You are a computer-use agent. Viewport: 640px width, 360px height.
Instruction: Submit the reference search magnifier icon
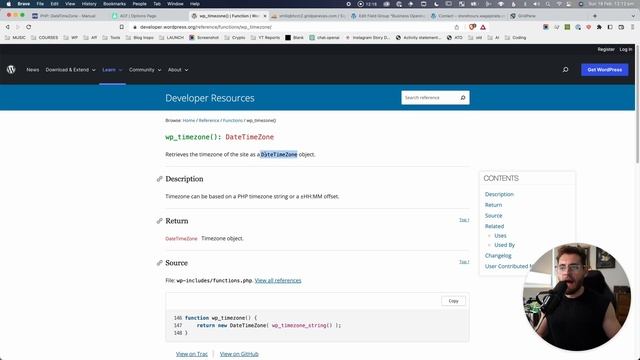point(463,98)
